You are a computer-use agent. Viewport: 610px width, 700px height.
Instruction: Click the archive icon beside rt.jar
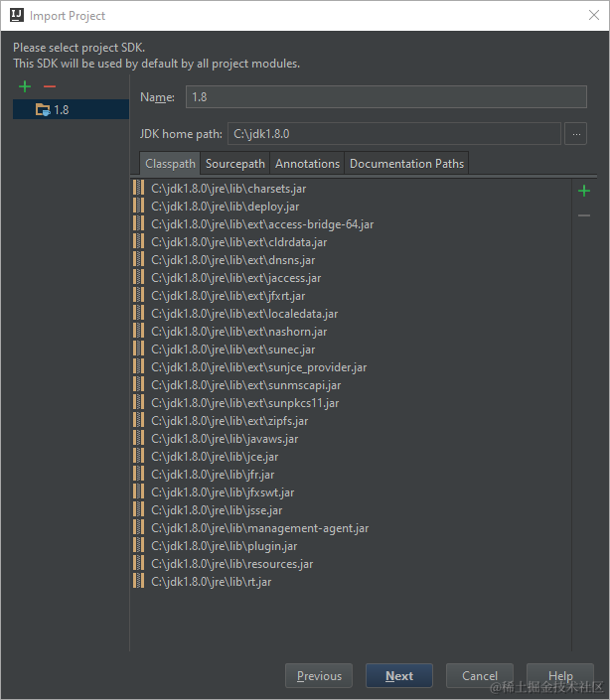point(138,581)
